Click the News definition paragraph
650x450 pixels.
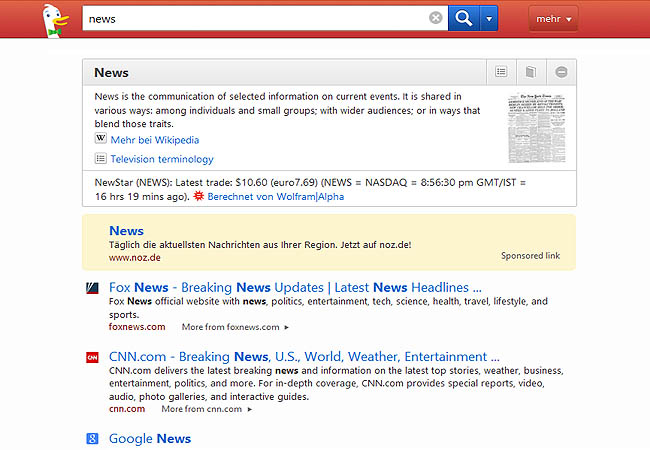point(287,110)
